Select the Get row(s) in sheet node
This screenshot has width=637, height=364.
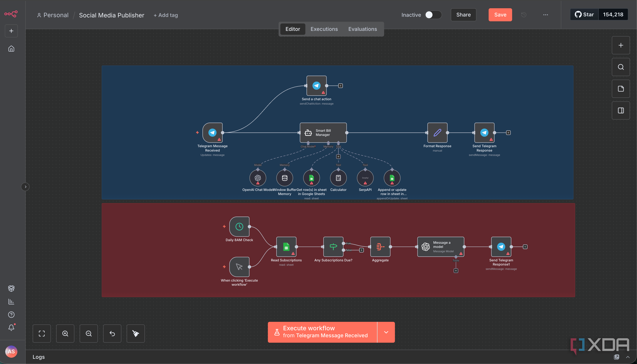click(312, 178)
